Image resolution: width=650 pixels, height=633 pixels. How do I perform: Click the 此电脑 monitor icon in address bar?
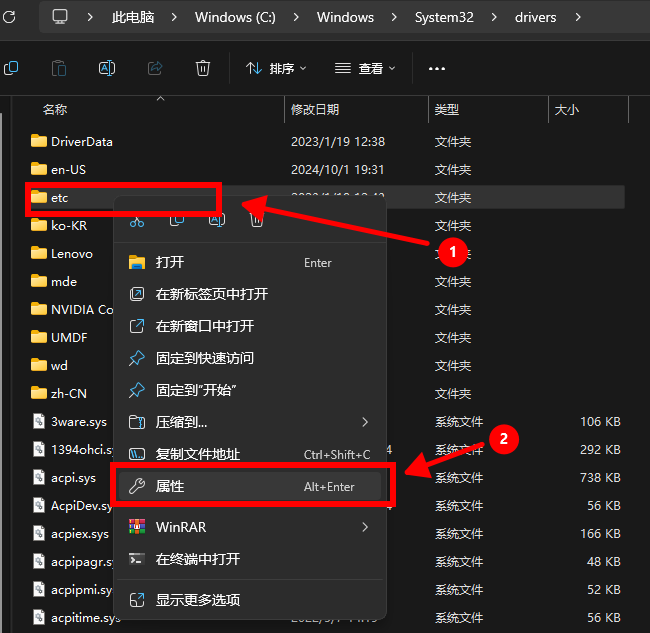click(60, 17)
